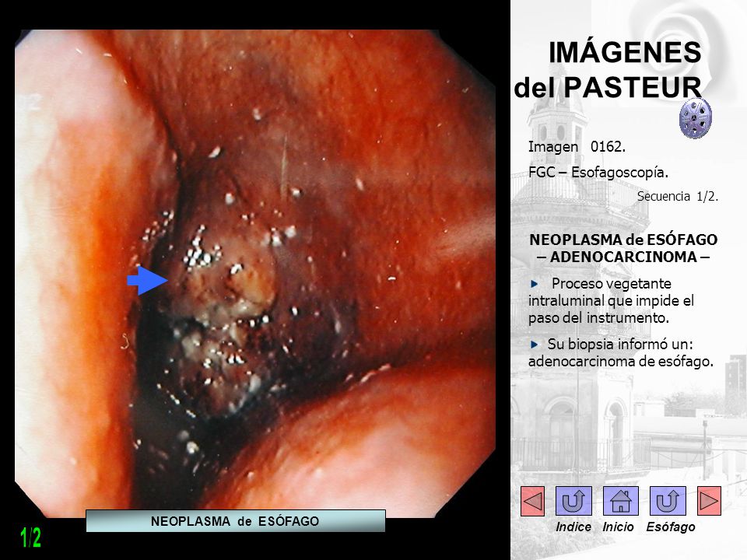This screenshot has height=560, width=747.
Task: Open the Esófago return icon button
Action: (x=668, y=500)
